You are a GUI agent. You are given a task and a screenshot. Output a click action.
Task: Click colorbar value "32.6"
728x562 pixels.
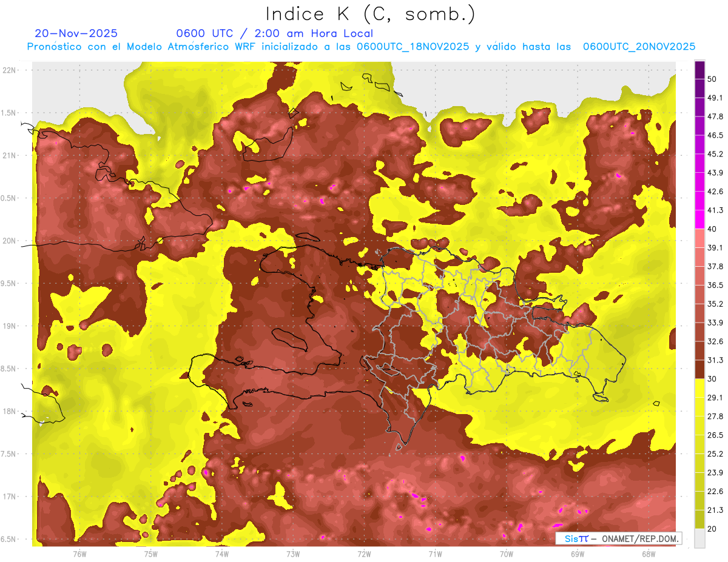715,341
